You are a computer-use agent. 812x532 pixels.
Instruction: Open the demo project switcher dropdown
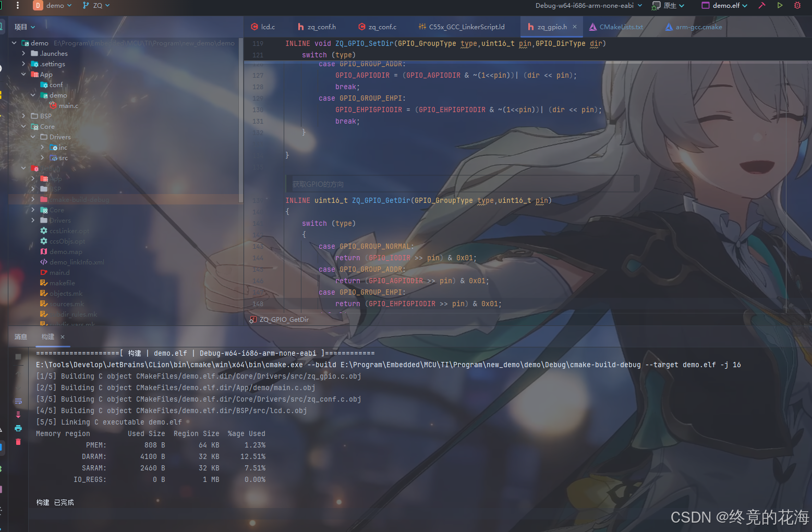coord(53,5)
